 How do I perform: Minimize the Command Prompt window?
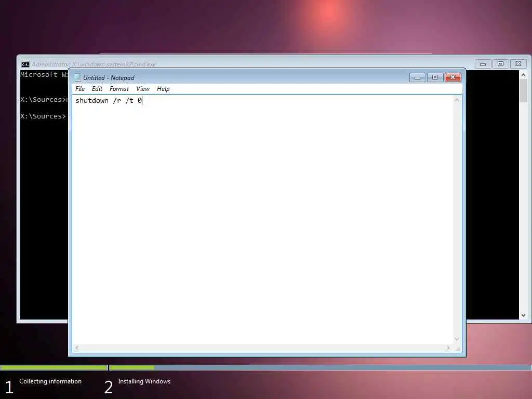coord(483,64)
